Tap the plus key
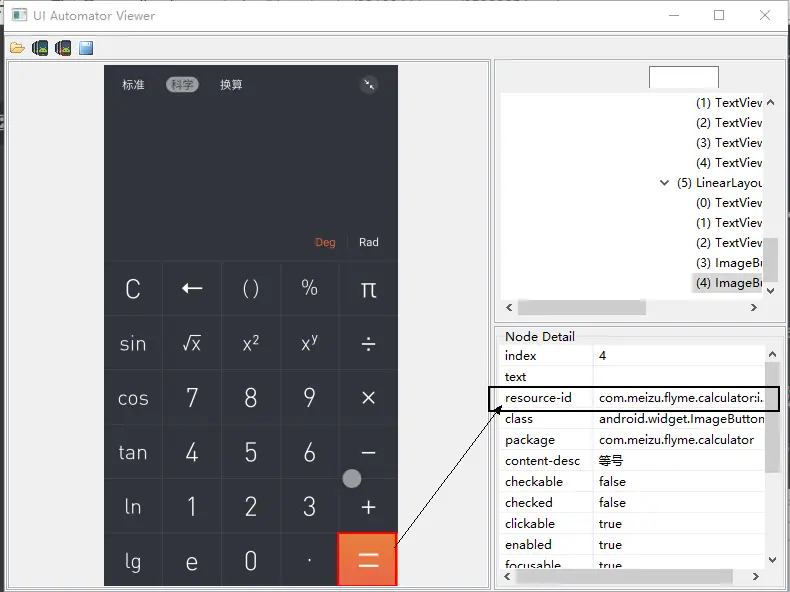 point(368,506)
